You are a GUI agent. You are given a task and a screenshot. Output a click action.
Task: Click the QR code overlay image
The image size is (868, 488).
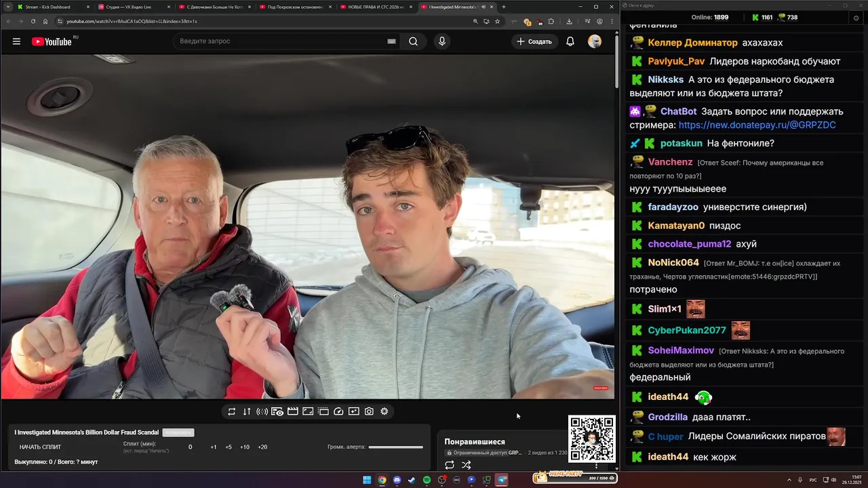[591, 439]
